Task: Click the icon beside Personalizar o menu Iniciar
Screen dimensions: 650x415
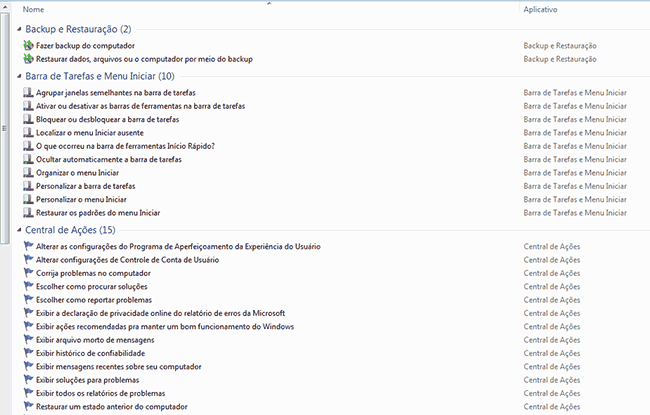Action: [28, 199]
